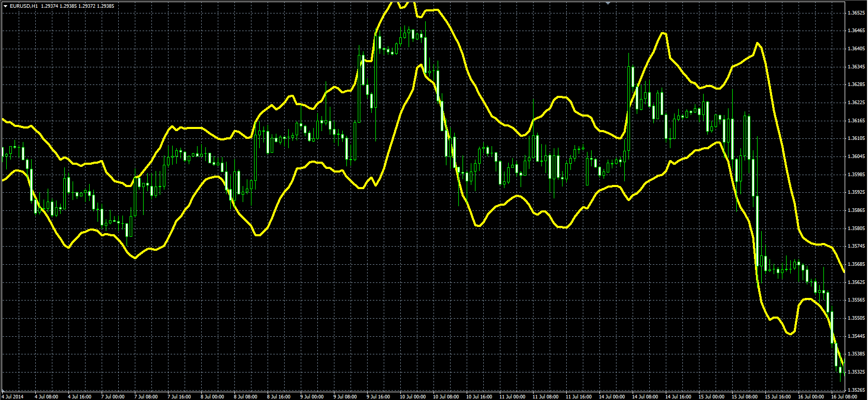868x400 pixels.
Task: Click the 15 Jul 16:00 time label
Action: [778, 396]
